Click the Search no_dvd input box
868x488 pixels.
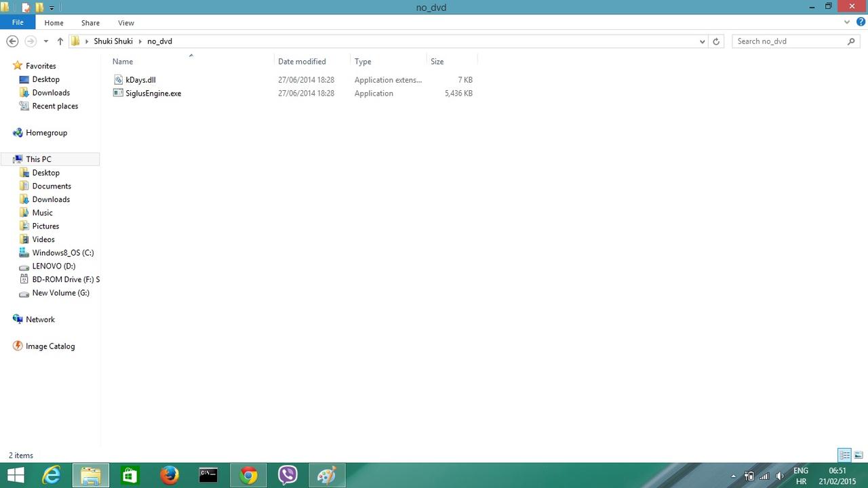tap(789, 41)
